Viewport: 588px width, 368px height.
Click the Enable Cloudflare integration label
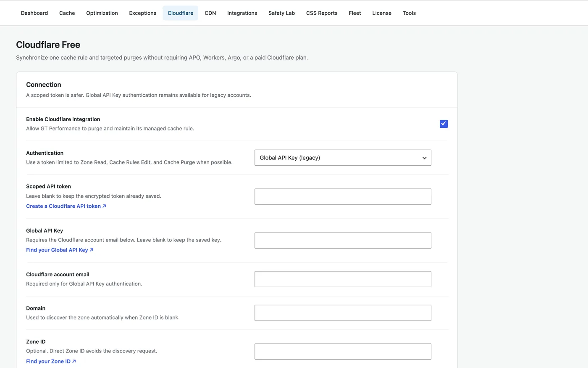pos(63,119)
